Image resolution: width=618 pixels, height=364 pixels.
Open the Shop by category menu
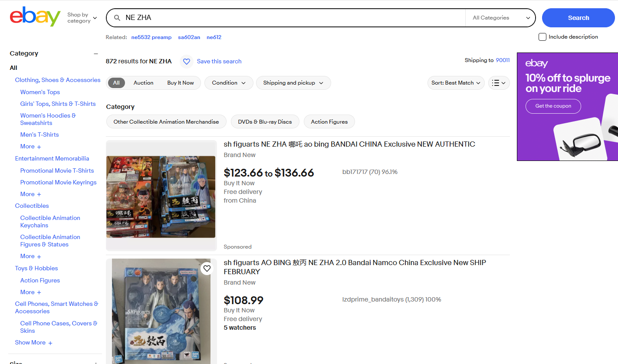pos(82,18)
